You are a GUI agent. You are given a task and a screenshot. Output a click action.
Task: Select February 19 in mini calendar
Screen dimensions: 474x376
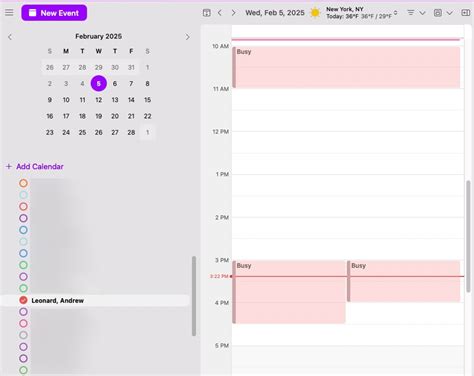click(99, 116)
